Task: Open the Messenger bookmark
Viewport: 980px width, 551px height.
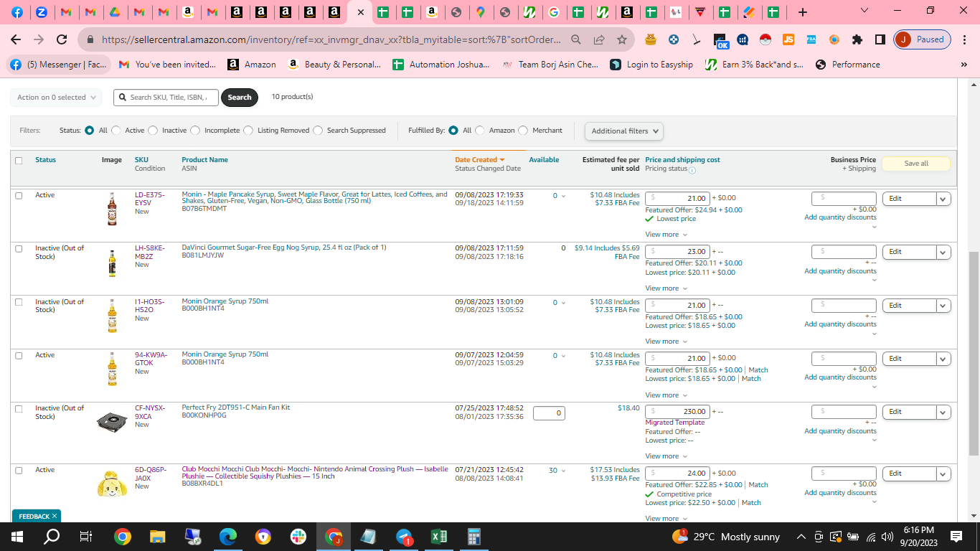Action: [x=59, y=65]
